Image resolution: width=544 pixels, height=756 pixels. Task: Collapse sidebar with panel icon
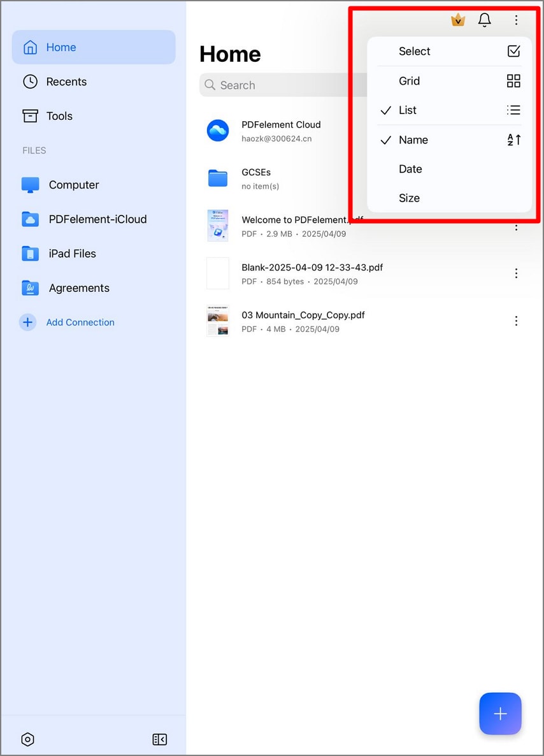click(x=159, y=739)
